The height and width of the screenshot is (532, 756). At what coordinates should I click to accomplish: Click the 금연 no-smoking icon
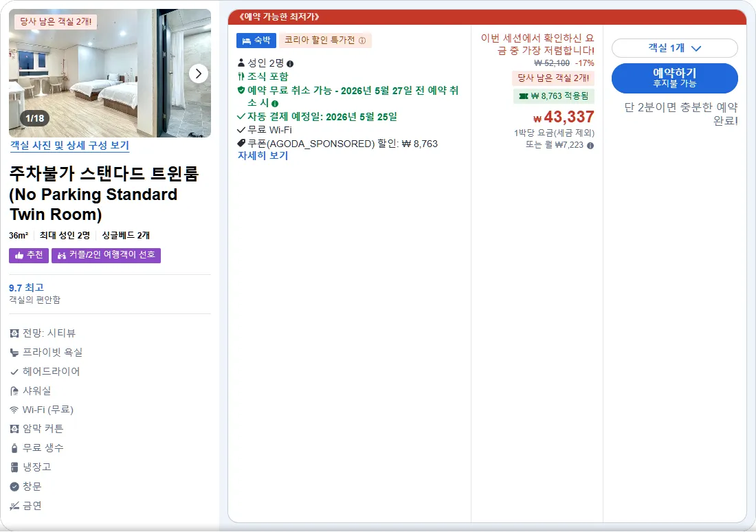14,505
